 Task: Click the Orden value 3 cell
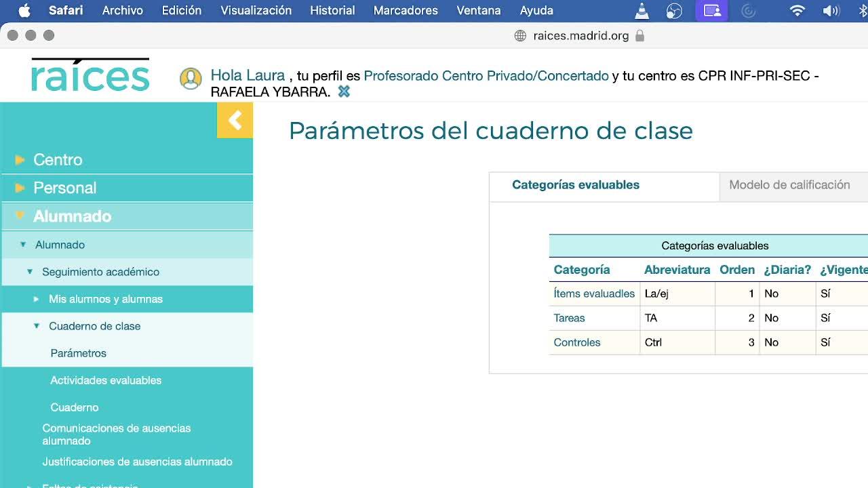pyautogui.click(x=737, y=342)
